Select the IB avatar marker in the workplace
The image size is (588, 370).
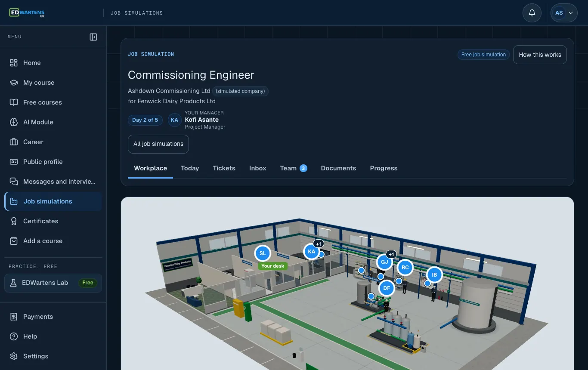(x=434, y=275)
